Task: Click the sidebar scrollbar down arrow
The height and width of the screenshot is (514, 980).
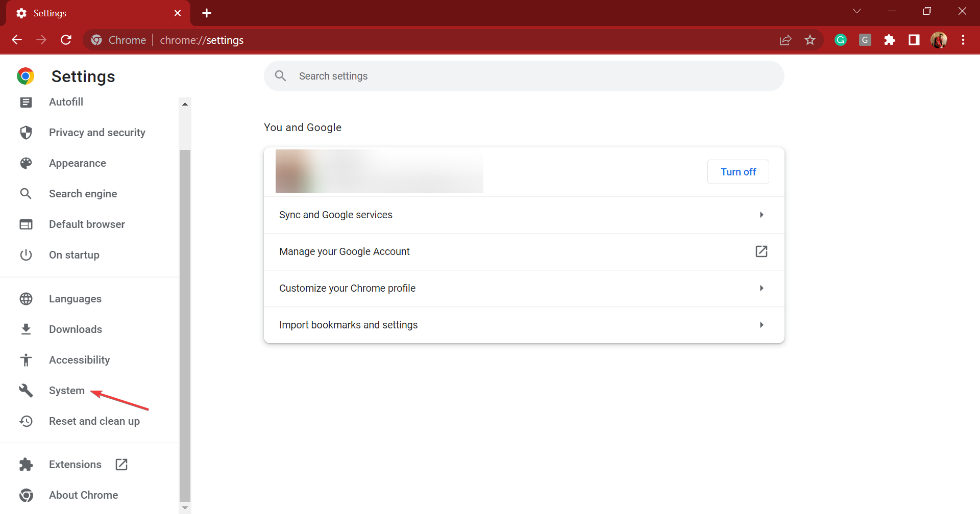Action: 185,508
